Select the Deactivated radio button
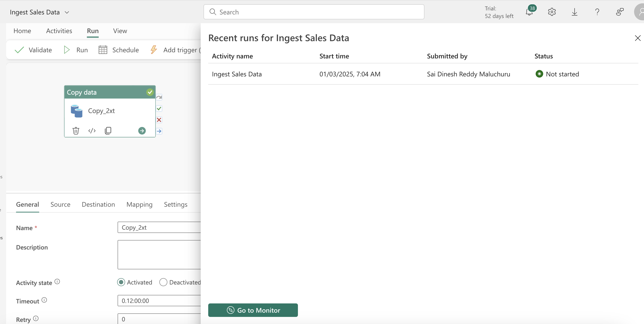The image size is (644, 324). pos(163,282)
